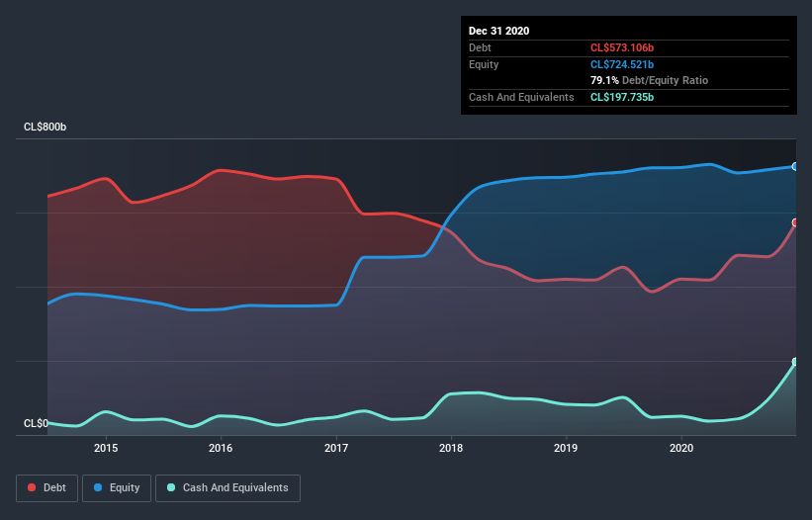Click the Equity label in tooltip
Image resolution: width=812 pixels, height=520 pixels.
click(x=484, y=64)
